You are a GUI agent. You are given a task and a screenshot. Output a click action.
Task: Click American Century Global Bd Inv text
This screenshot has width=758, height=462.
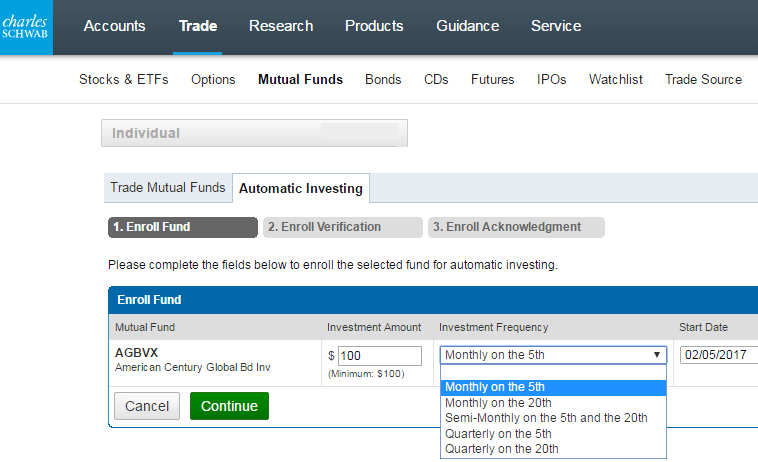[192, 367]
